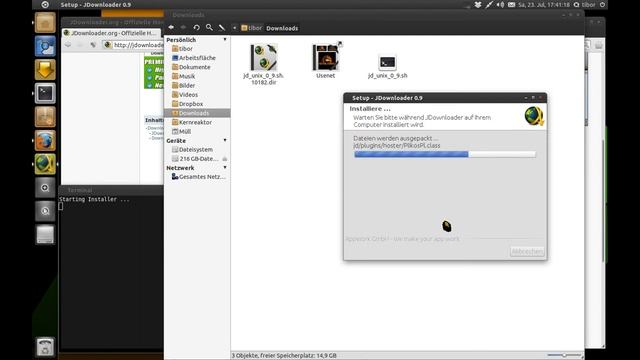Screen dimensions: 640x360
Task: Open Dateisystem in the sidebar
Action: [197, 149]
